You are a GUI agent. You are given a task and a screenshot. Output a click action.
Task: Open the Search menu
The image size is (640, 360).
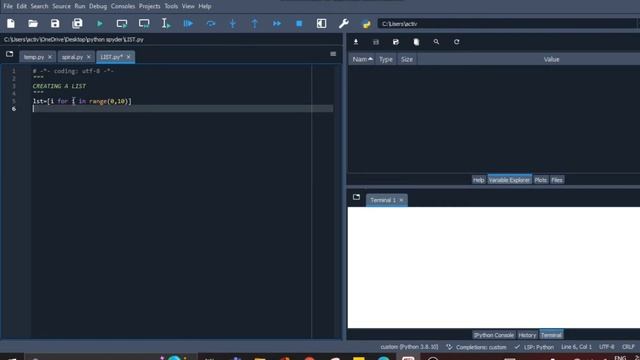click(x=39, y=6)
